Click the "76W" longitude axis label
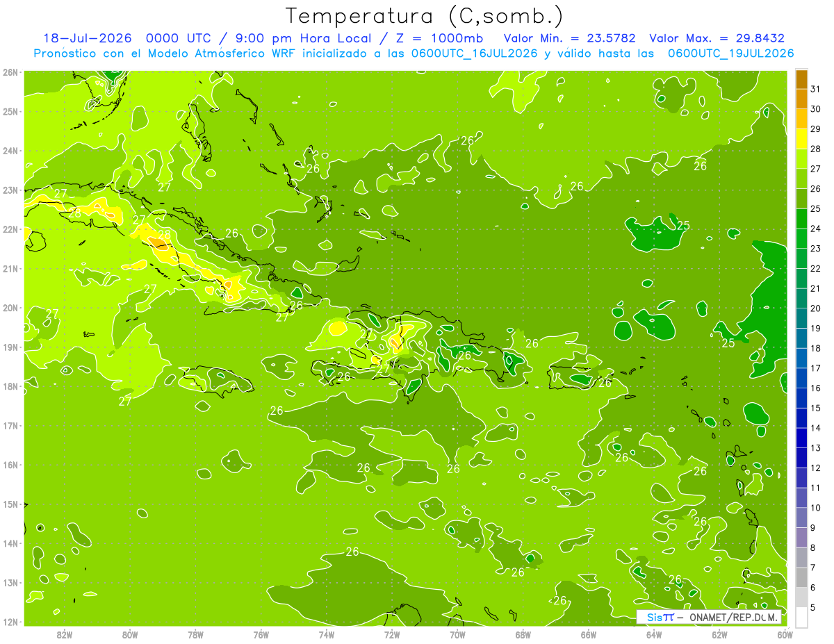This screenshot has height=644, width=834. (x=261, y=634)
